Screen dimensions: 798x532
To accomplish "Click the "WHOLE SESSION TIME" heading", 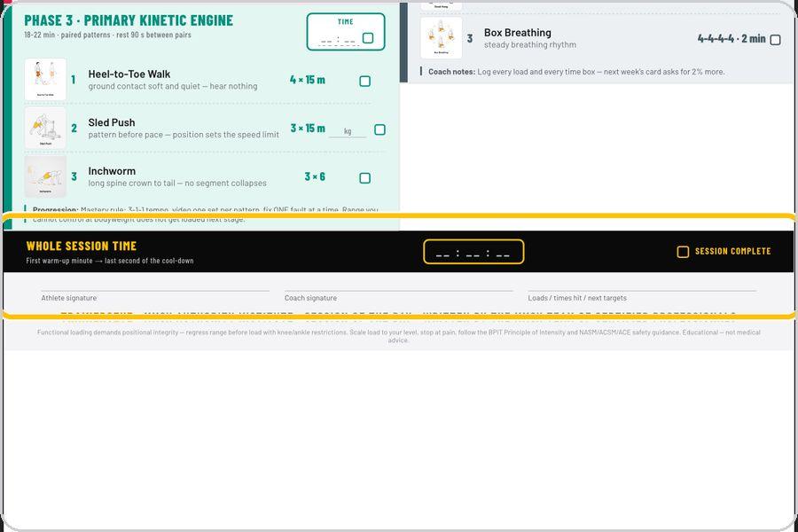I will pos(82,246).
